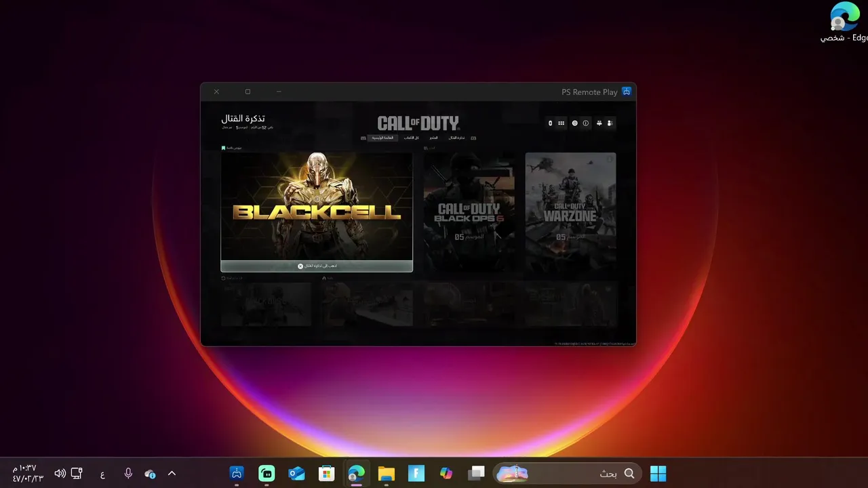Open Outlook from the taskbar

click(297, 474)
